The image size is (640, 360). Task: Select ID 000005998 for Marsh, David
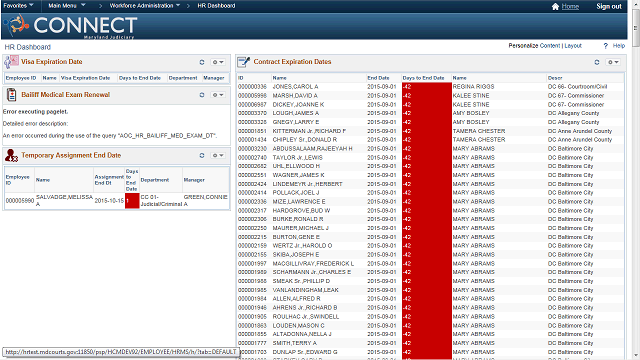[252, 96]
